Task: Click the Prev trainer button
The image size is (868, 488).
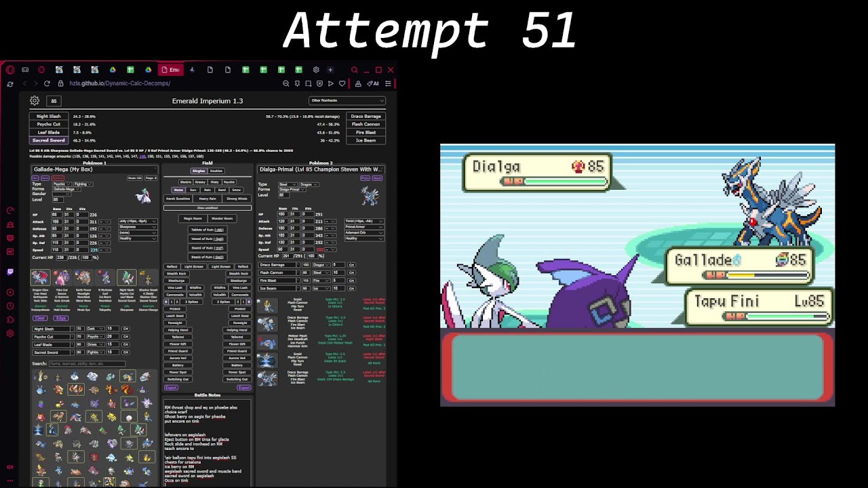Action: point(365,178)
